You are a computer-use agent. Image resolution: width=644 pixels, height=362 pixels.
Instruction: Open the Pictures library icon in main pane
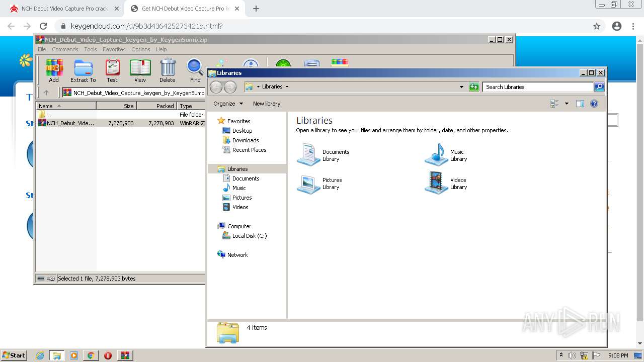pos(308,184)
